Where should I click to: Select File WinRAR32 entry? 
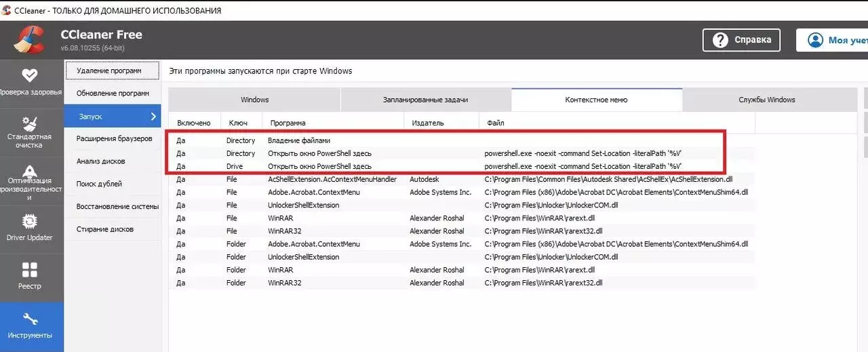(x=462, y=231)
